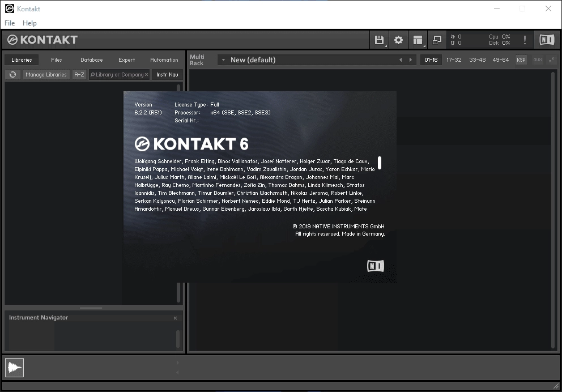This screenshot has width=562, height=392.
Task: Go to the next multi preset arrow
Action: (411, 60)
